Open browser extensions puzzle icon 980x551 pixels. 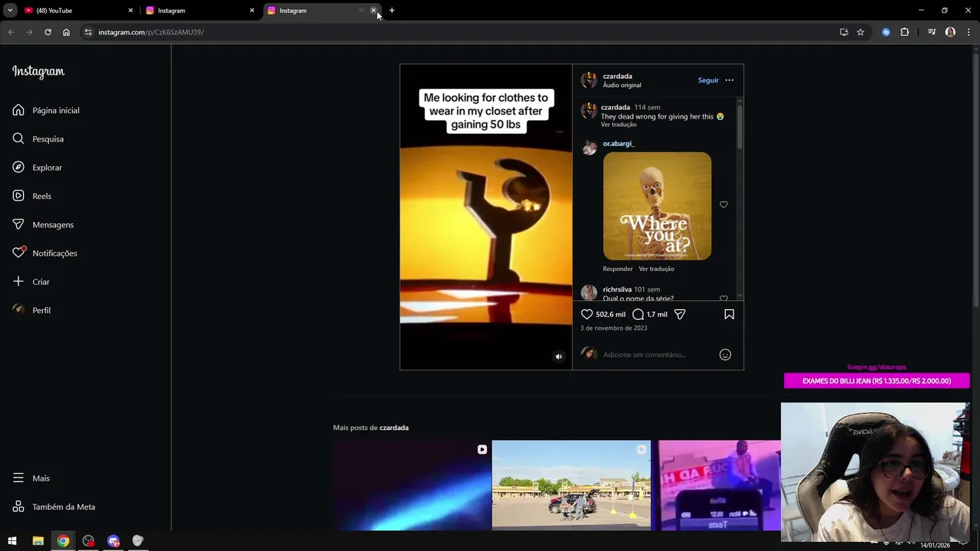[905, 32]
